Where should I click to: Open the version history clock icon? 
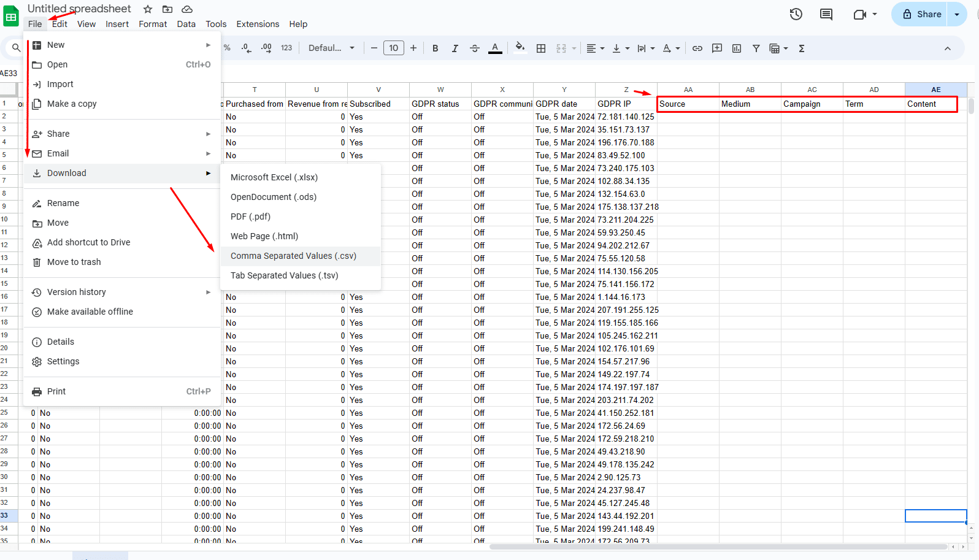pyautogui.click(x=796, y=14)
